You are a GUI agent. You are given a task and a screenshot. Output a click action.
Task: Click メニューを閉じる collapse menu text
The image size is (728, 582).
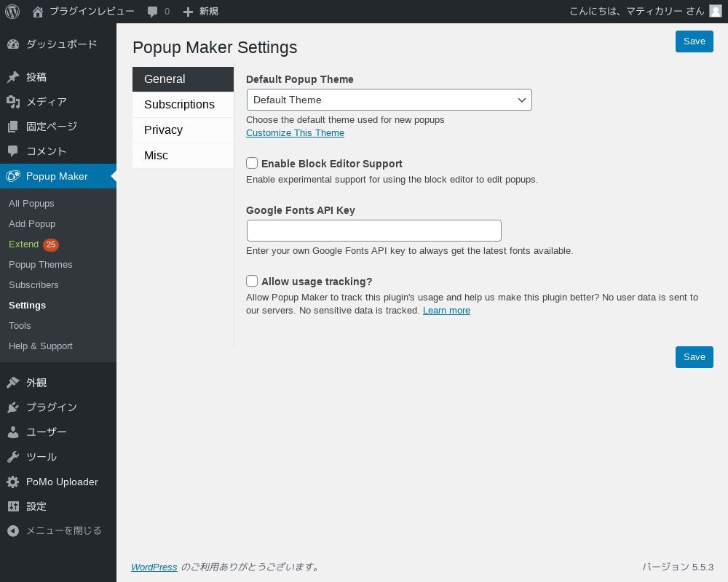point(63,530)
